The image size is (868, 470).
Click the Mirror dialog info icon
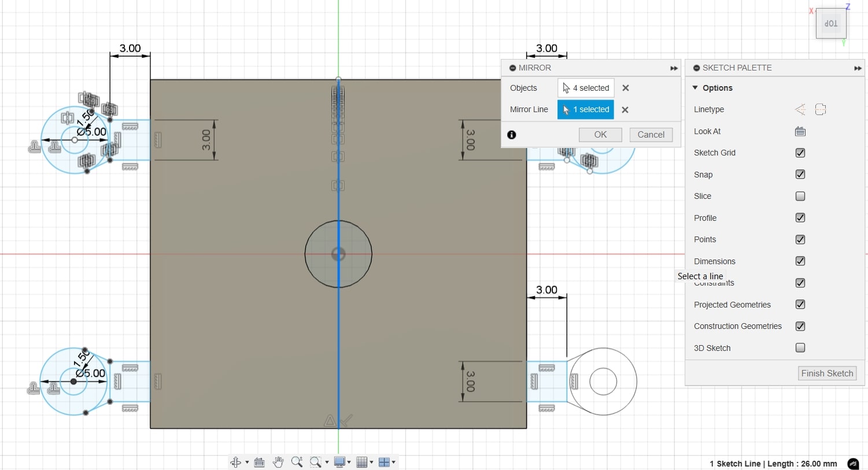pos(512,135)
